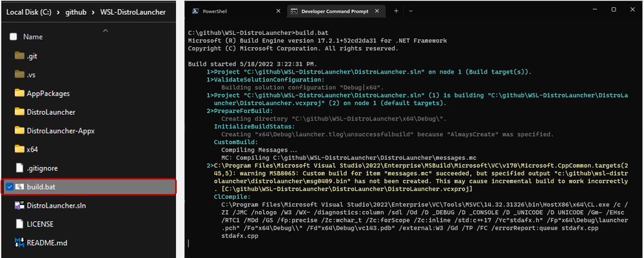644x258 pixels.
Task: Click the .vs folder icon
Action: point(19,75)
